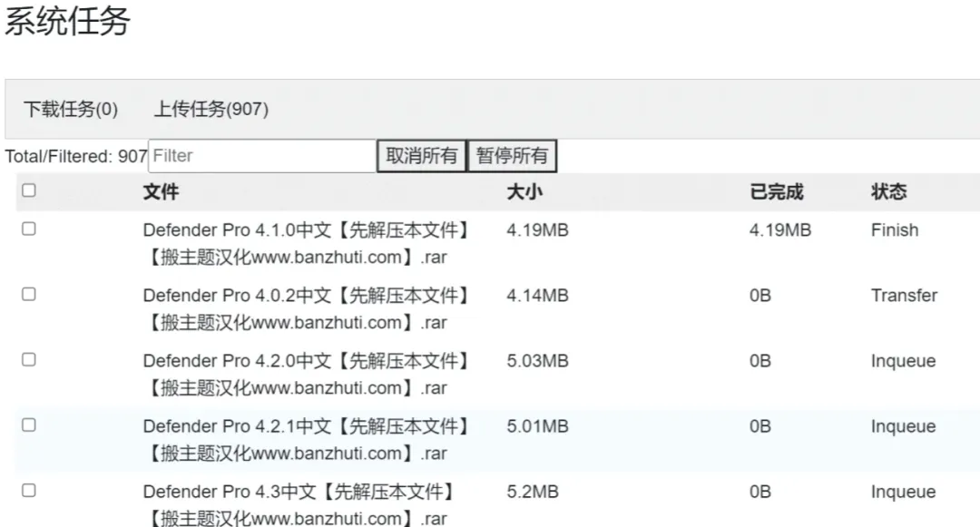The image size is (980, 527).
Task: Click the 4.19MB completed value
Action: [x=780, y=230]
